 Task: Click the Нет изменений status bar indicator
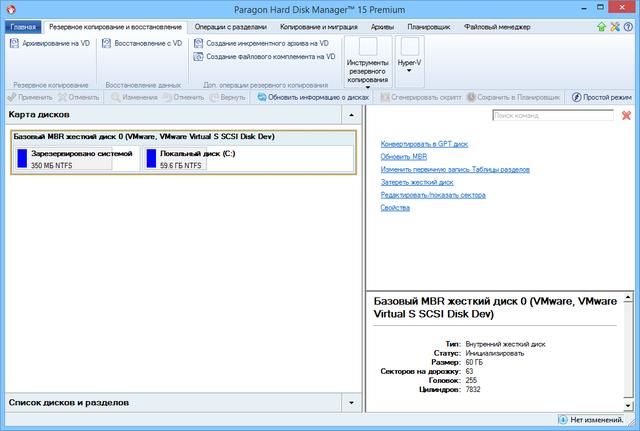click(590, 419)
